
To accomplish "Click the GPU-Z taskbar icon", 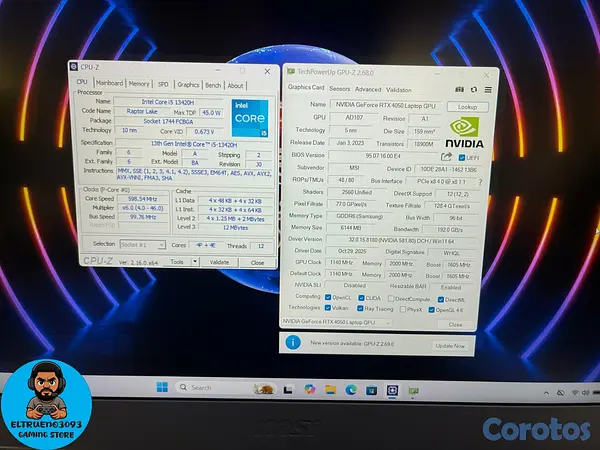I will pos(413,391).
